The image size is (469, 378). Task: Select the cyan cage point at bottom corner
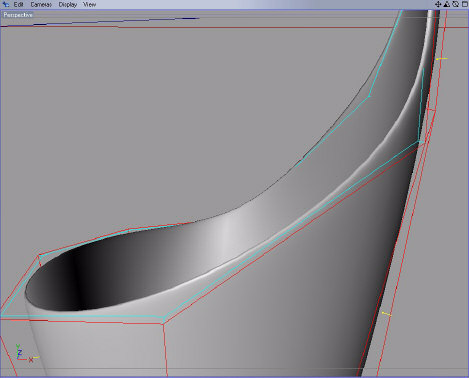163,319
